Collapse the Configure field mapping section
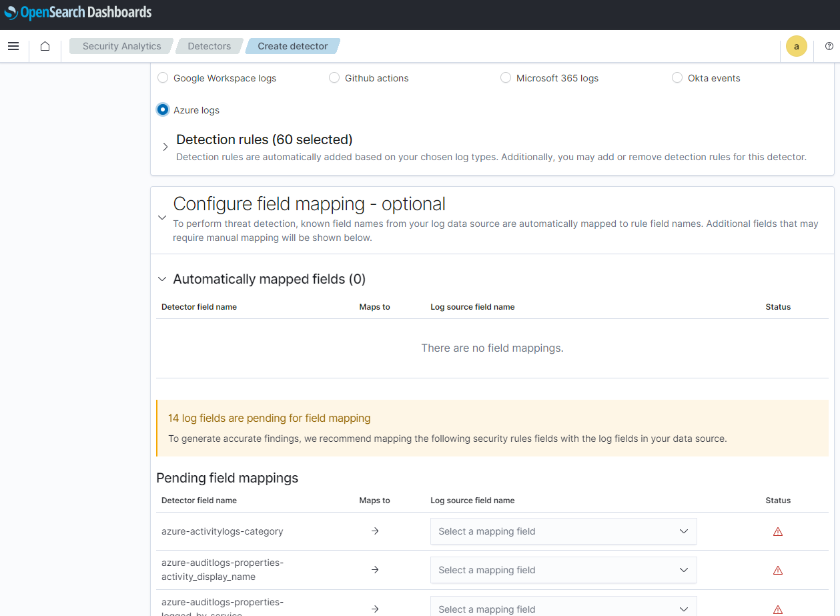Screen dimensions: 840x616 [162, 218]
